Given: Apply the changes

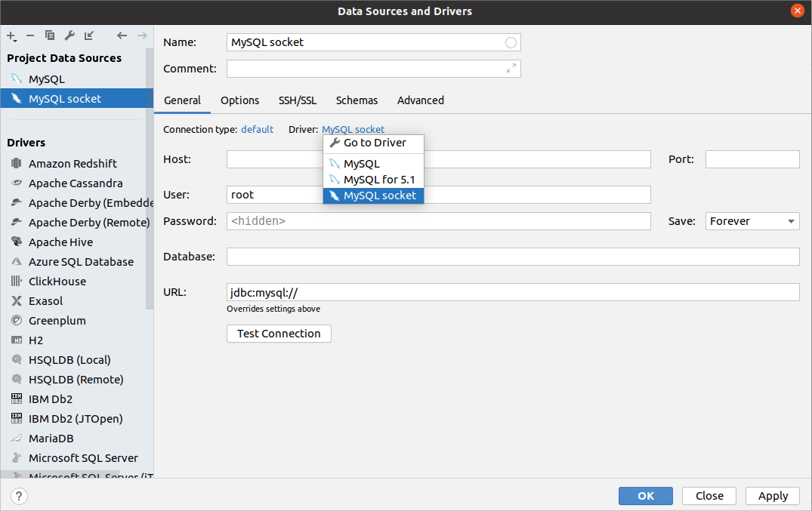Looking at the screenshot, I should pyautogui.click(x=772, y=496).
